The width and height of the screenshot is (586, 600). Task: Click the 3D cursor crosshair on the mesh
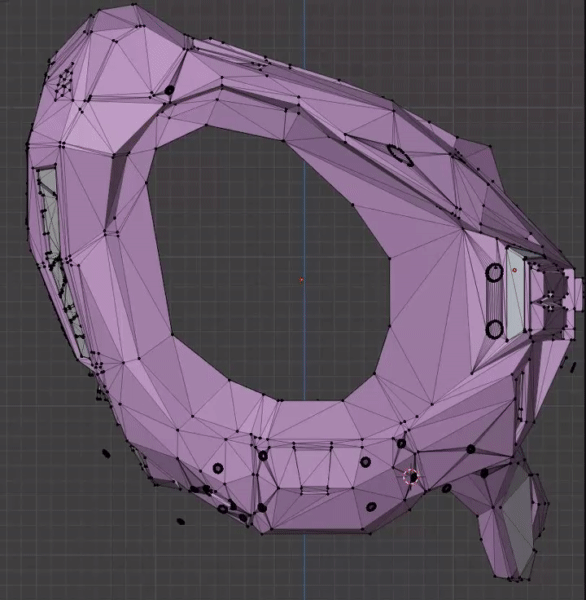412,477
